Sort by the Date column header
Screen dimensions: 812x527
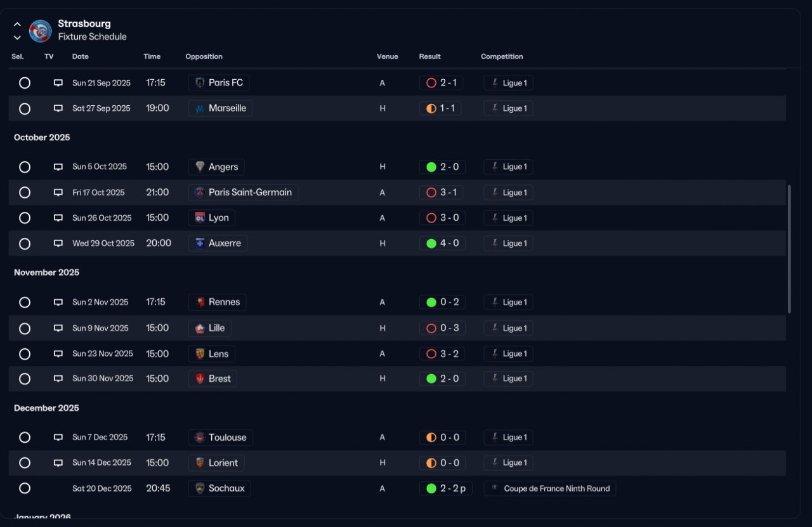tap(81, 56)
